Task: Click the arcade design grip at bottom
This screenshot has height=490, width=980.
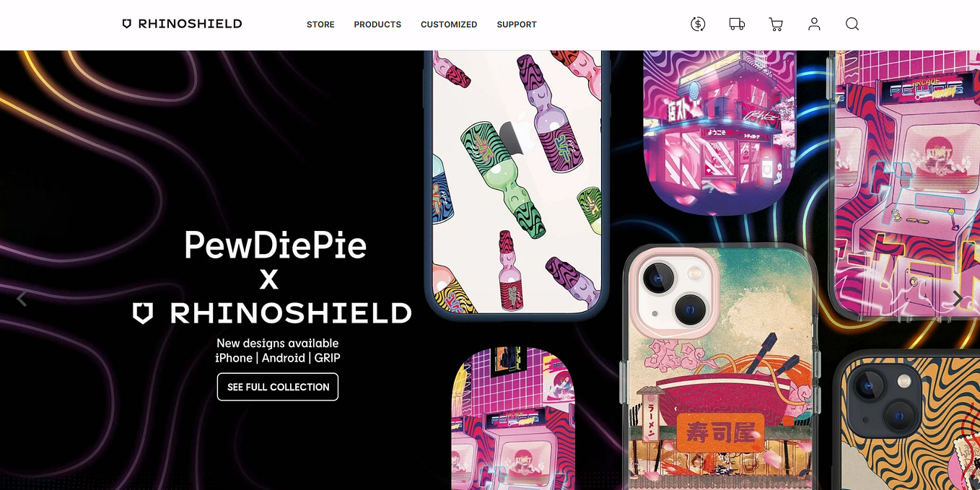Action: point(513,419)
